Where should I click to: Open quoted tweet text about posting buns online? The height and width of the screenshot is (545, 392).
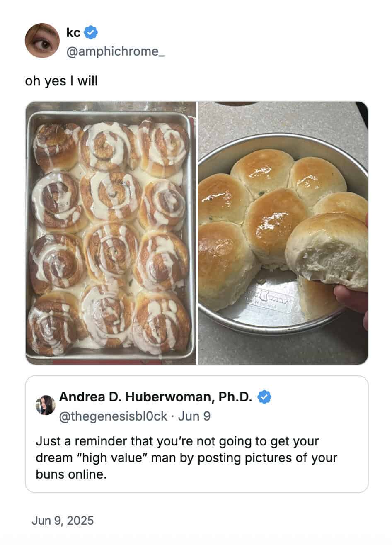[186, 457]
